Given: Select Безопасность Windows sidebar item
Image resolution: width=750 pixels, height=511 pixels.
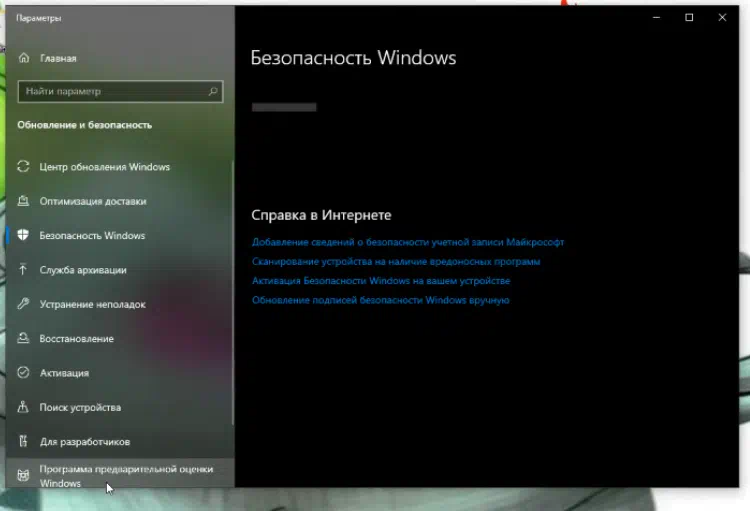Looking at the screenshot, I should pyautogui.click(x=120, y=235).
